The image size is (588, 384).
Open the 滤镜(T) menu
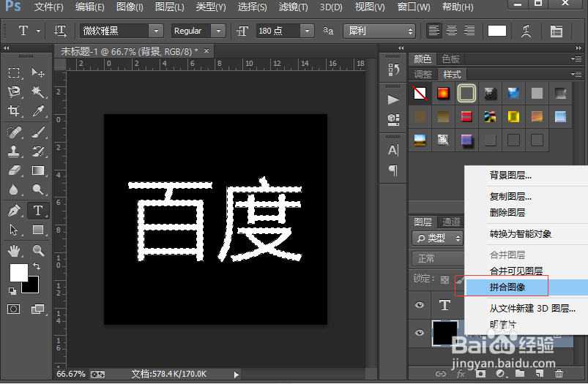pos(293,7)
